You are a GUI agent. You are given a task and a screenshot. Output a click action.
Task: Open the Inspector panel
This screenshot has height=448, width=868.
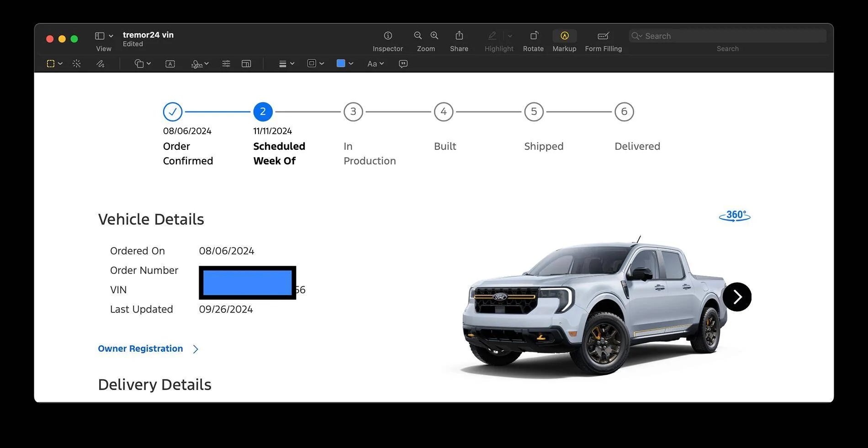coord(388,36)
